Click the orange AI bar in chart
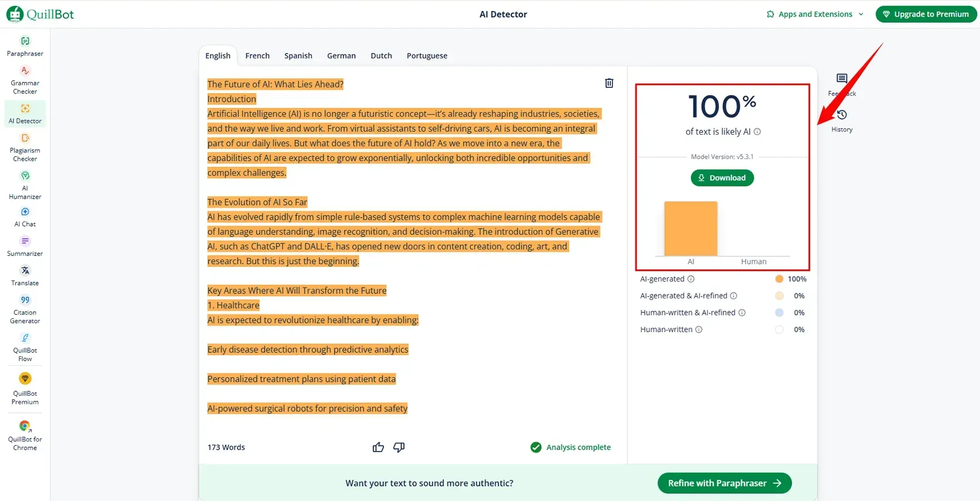Screen dimensions: 980x501 pyautogui.click(x=690, y=228)
